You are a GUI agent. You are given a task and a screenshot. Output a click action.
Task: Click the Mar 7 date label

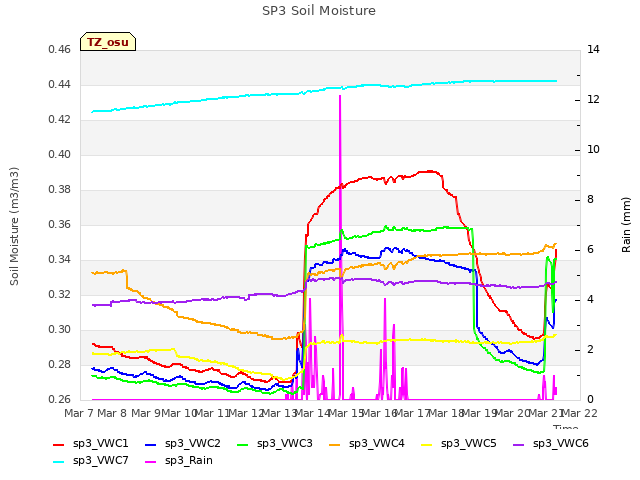(x=79, y=413)
